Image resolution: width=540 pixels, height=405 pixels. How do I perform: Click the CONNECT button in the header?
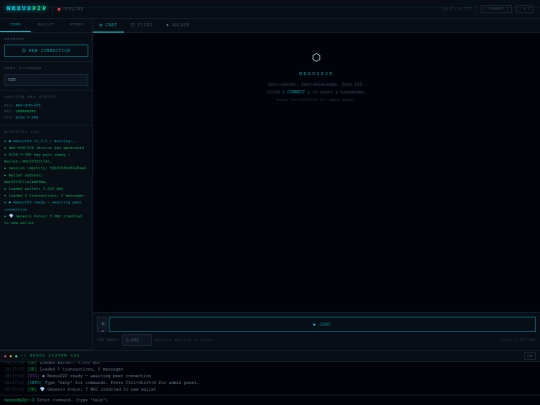[x=496, y=9]
